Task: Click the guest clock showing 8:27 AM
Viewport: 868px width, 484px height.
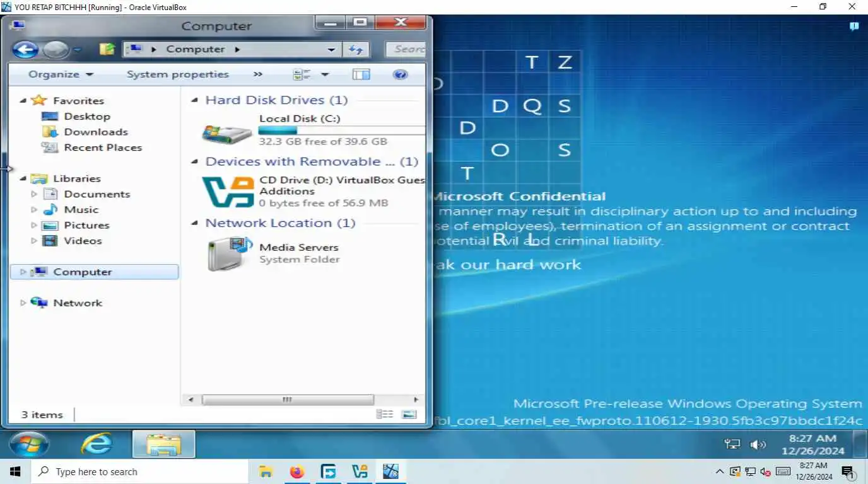Action: [x=813, y=444]
